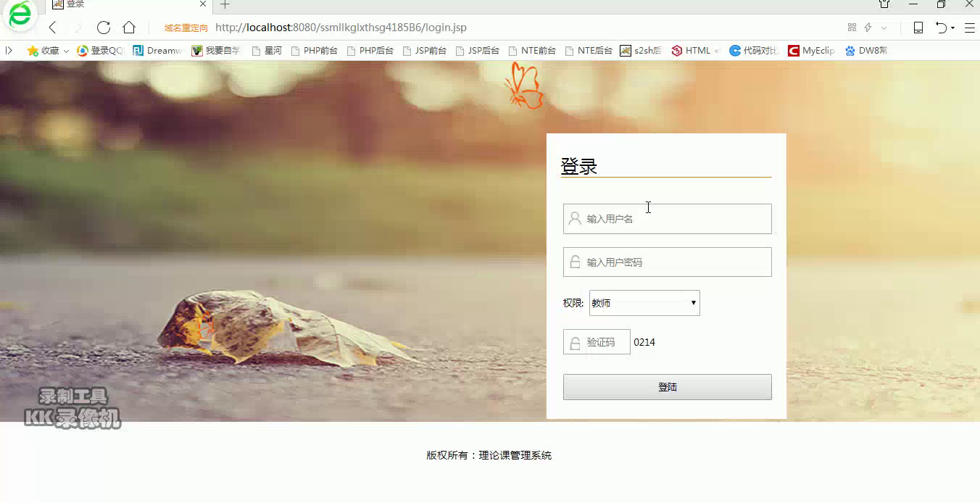Open the small dropdown arrow beside undo icon

pyautogui.click(x=952, y=28)
